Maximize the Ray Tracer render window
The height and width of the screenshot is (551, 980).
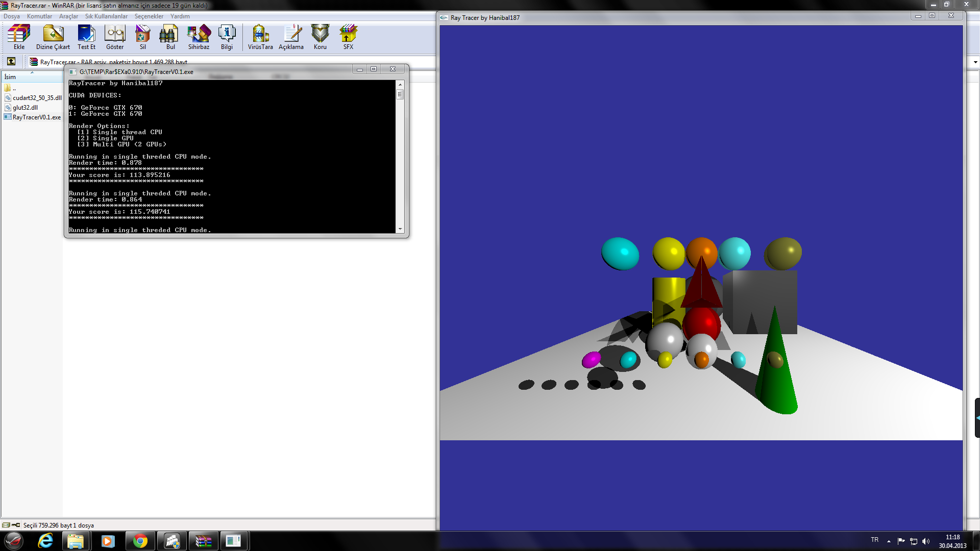coord(932,16)
